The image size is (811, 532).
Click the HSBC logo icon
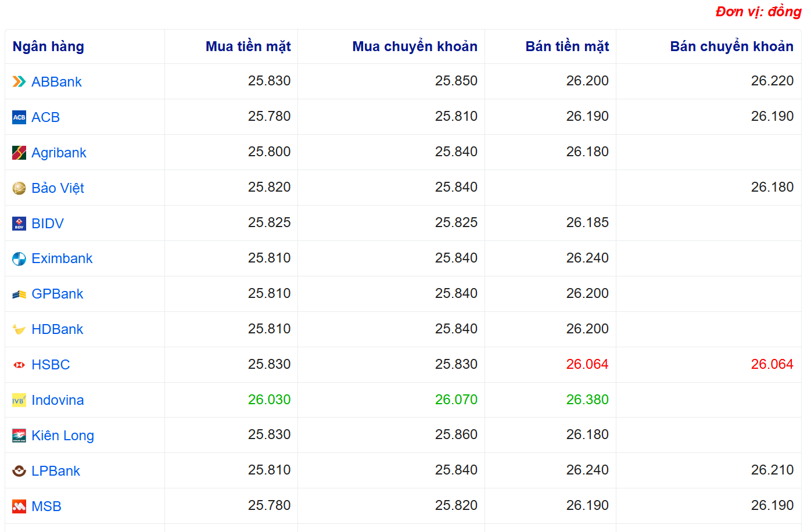(19, 365)
